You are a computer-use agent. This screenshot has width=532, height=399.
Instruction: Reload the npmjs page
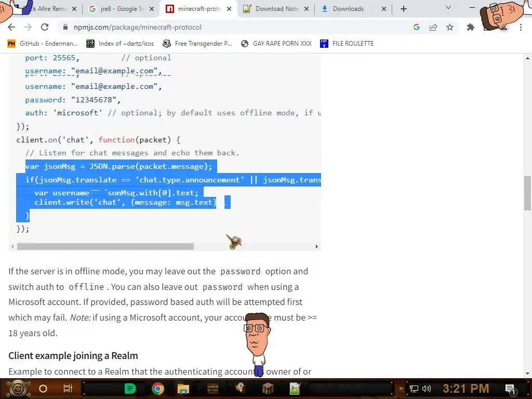tap(45, 27)
